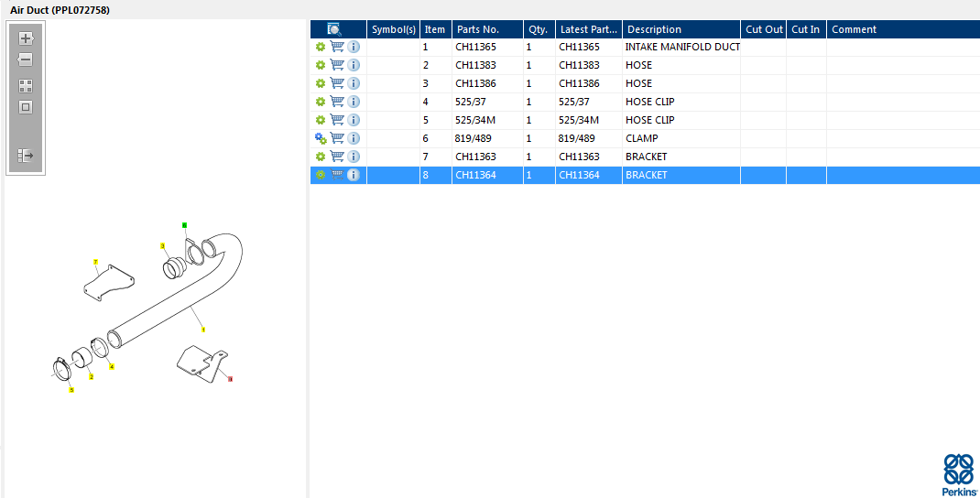The width and height of the screenshot is (980, 498).
Task: Select red callout 8 on the diagram
Action: pos(230,379)
